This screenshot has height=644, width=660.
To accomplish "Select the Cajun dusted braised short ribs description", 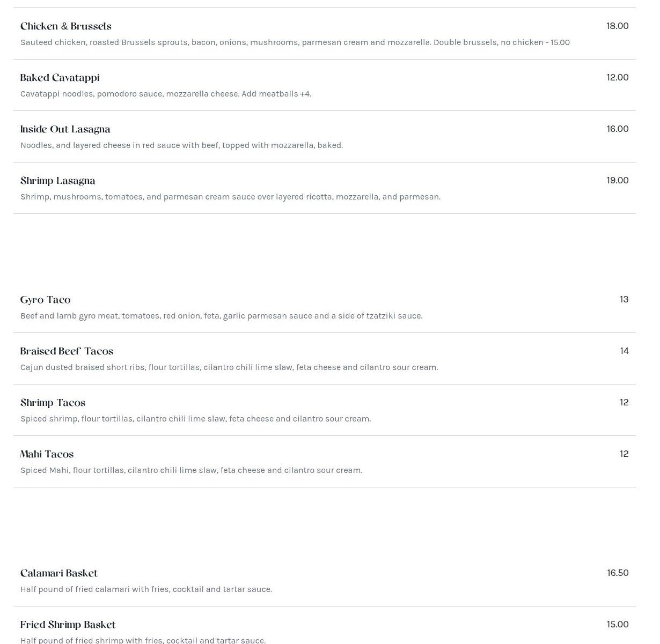I will click(x=229, y=367).
